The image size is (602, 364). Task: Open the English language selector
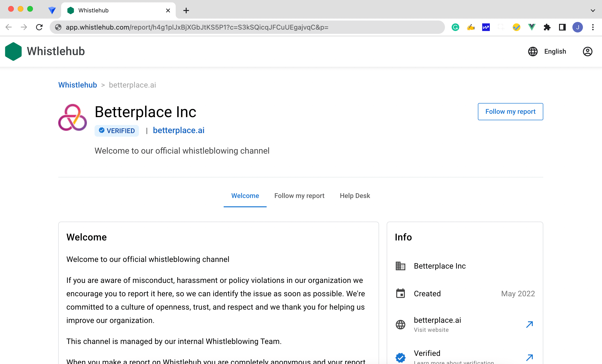click(x=555, y=51)
